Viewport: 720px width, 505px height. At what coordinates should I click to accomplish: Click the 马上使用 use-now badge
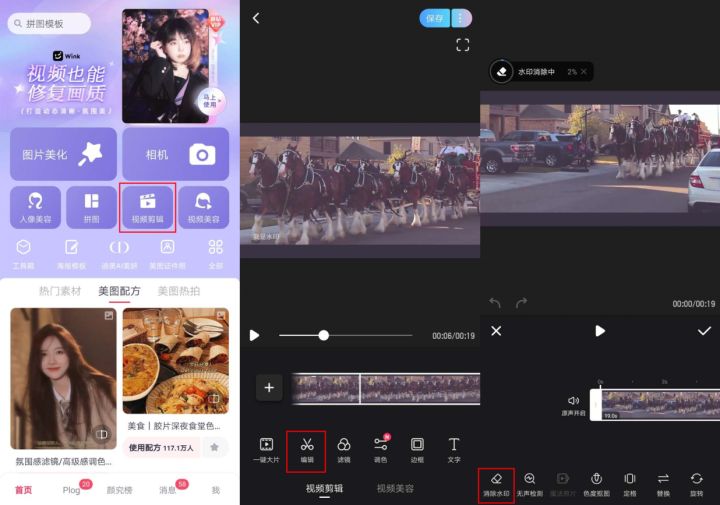pos(210,101)
